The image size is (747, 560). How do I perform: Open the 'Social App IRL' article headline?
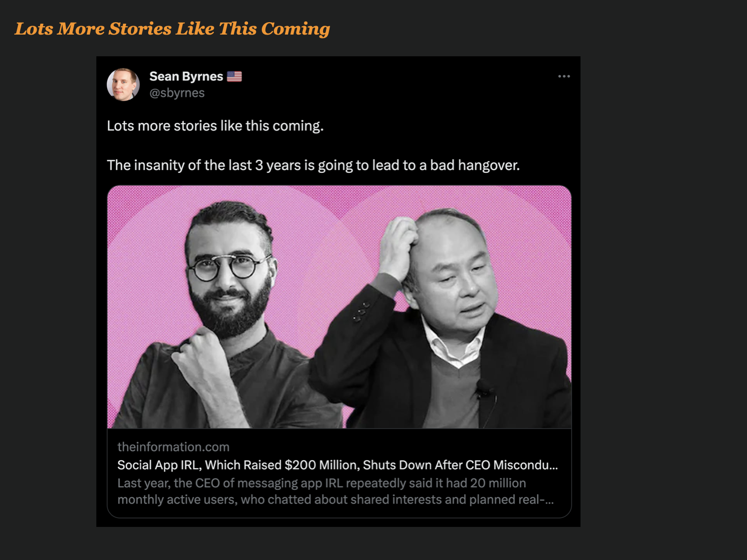pos(337,465)
